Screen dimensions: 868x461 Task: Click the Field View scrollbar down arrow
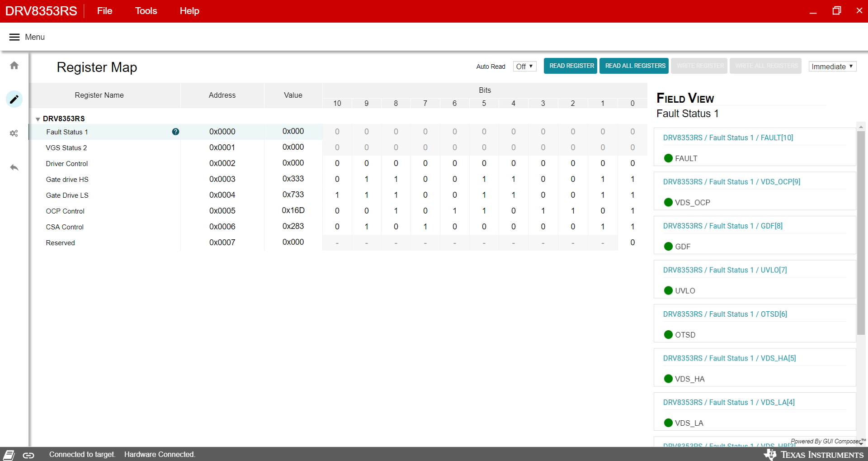861,443
